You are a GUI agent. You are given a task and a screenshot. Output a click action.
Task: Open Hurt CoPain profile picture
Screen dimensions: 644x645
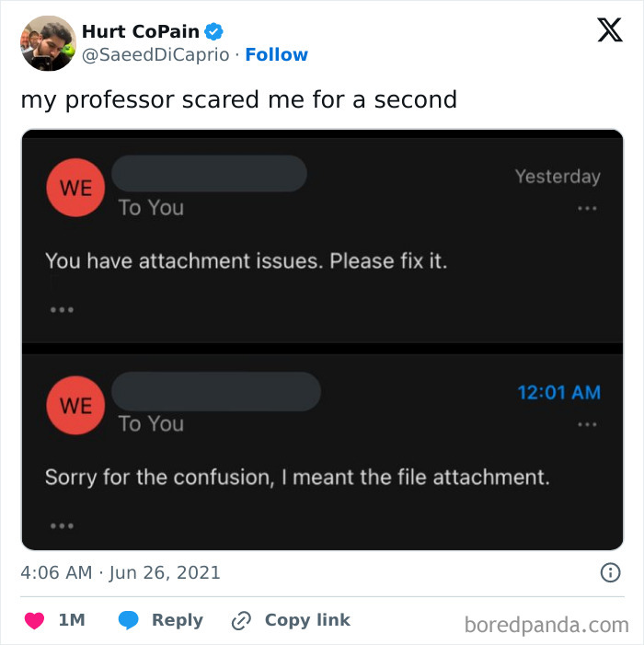[x=48, y=43]
